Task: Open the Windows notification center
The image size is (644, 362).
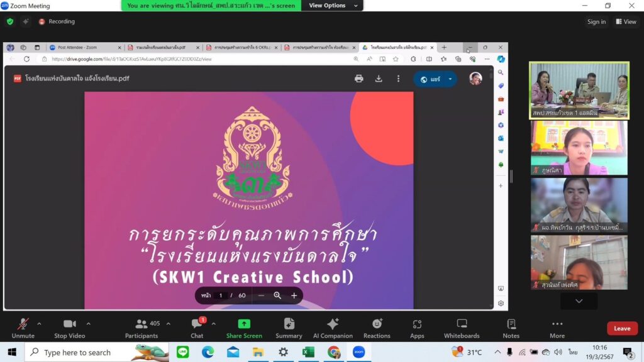Action: 628,352
